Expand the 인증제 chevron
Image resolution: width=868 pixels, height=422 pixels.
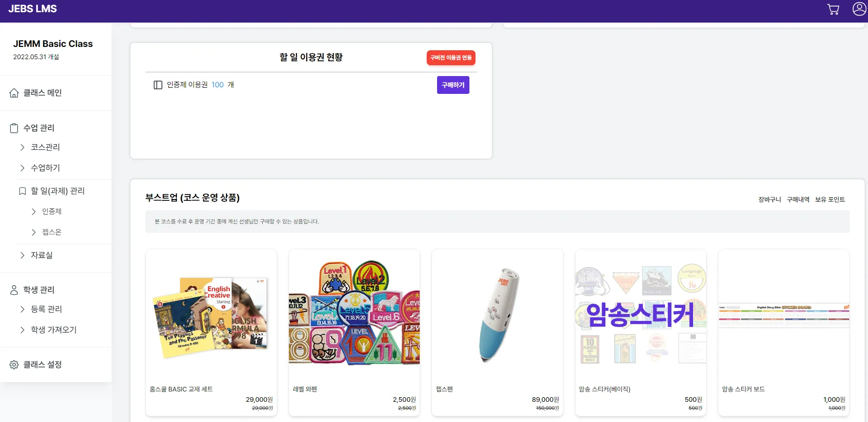coord(33,212)
